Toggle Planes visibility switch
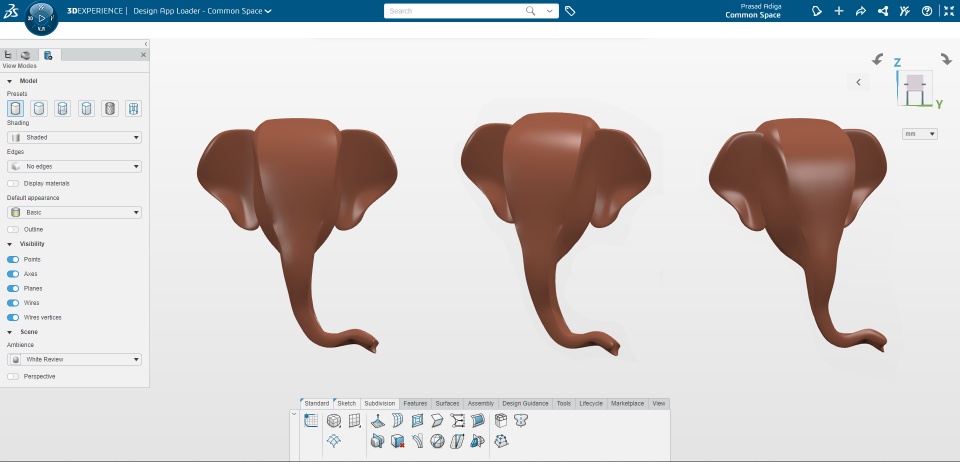Viewport: 960px width, 462px height. [13, 288]
